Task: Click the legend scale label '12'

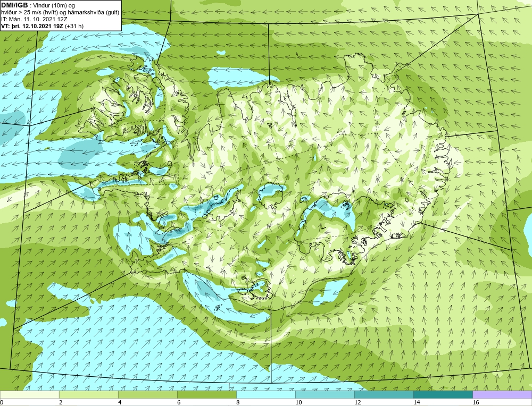Action: click(x=358, y=402)
